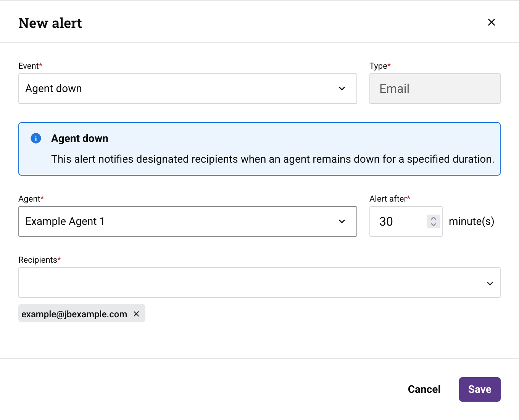Increase Alert after minutes with up arrow

(434, 218)
